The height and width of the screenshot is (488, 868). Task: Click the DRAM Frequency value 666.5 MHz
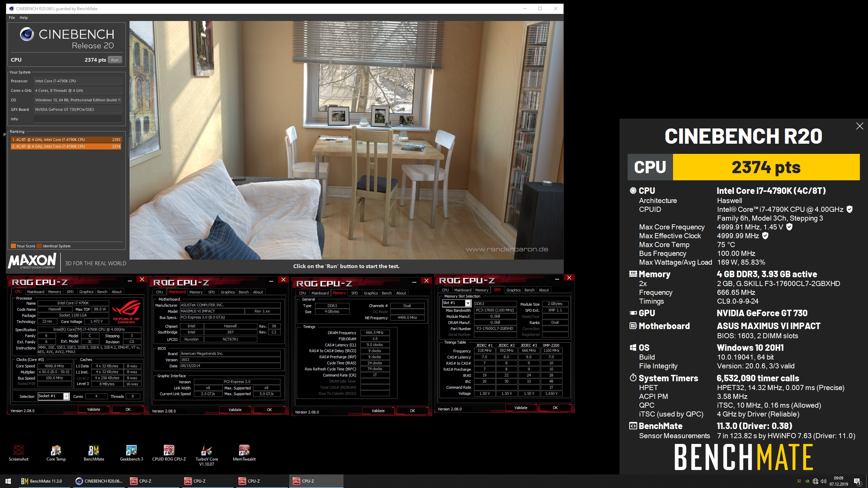click(375, 333)
